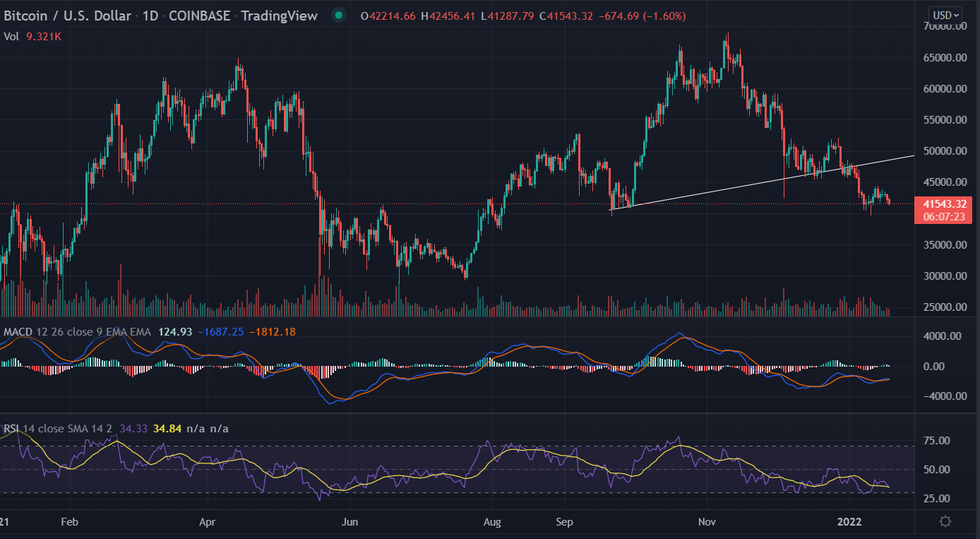Viewport: 980px width, 539px height.
Task: Click the 2022 label on time axis
Action: click(850, 523)
